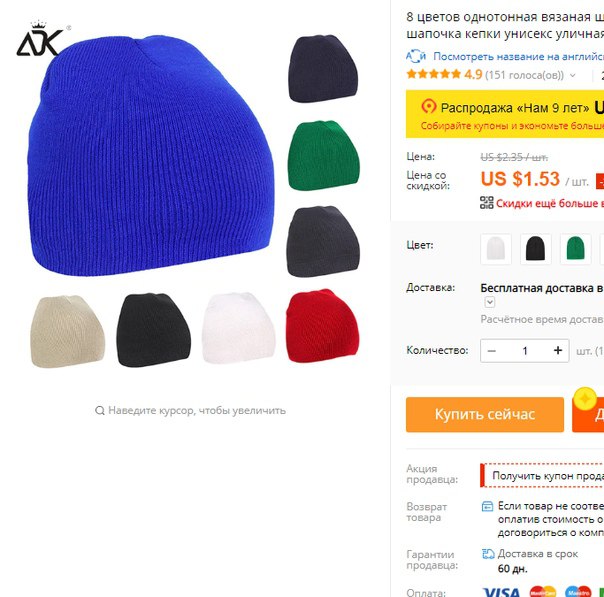Click the magnifier icon under product image
Image resolution: width=604 pixels, height=597 pixels.
pyautogui.click(x=100, y=411)
